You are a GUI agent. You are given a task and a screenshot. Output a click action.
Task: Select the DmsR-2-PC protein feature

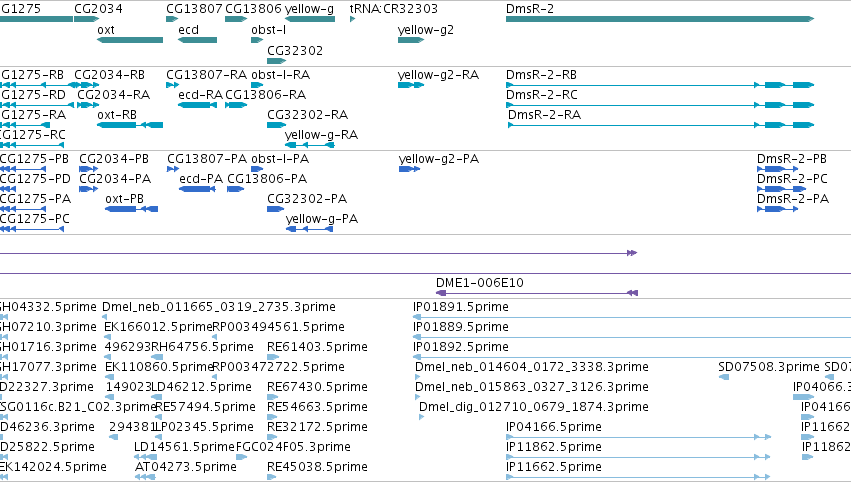[782, 189]
